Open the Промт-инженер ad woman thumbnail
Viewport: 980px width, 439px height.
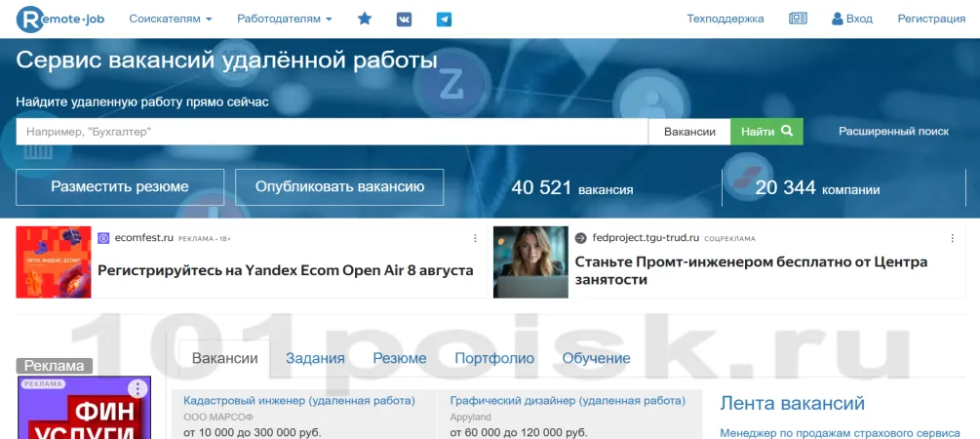530,262
